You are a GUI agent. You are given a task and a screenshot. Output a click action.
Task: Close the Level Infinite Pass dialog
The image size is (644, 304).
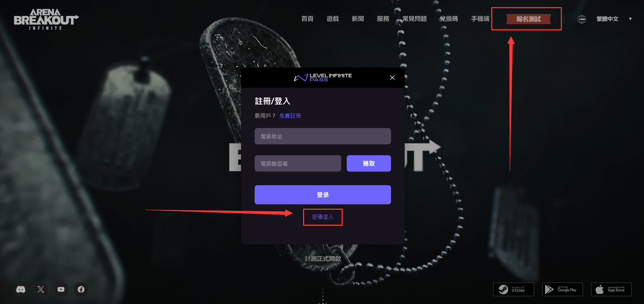pos(392,78)
